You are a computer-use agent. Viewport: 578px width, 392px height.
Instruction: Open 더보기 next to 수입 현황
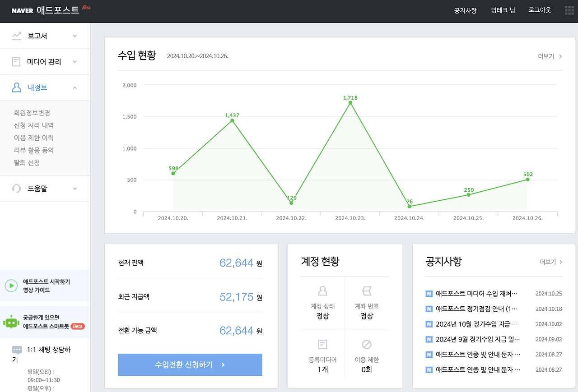point(549,56)
